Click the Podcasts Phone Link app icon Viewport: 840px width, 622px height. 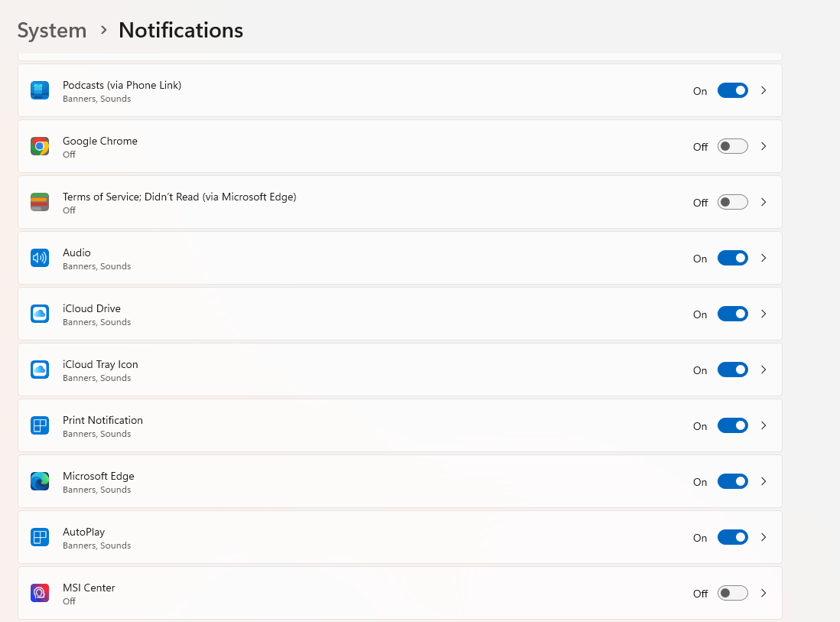pos(40,90)
